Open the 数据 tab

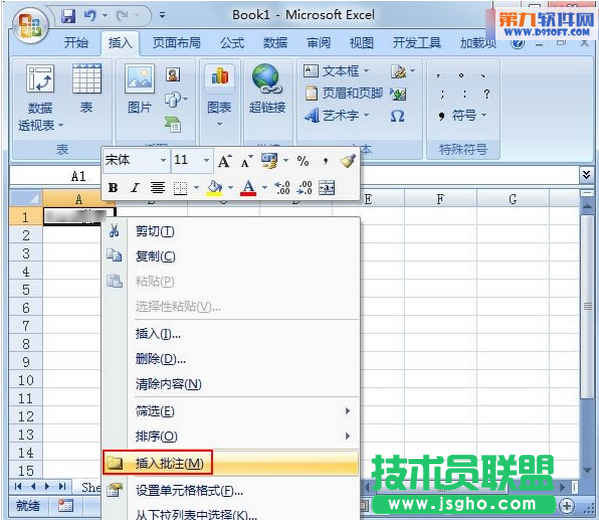click(x=275, y=42)
